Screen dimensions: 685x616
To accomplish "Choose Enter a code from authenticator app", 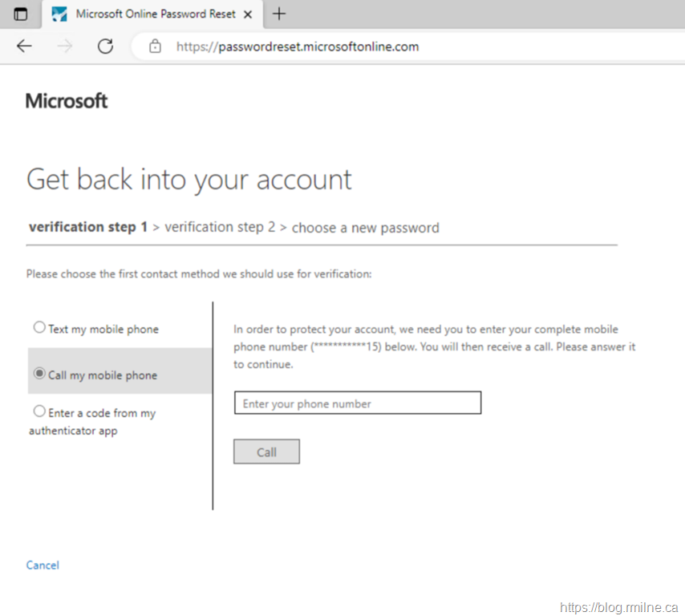I will point(39,411).
